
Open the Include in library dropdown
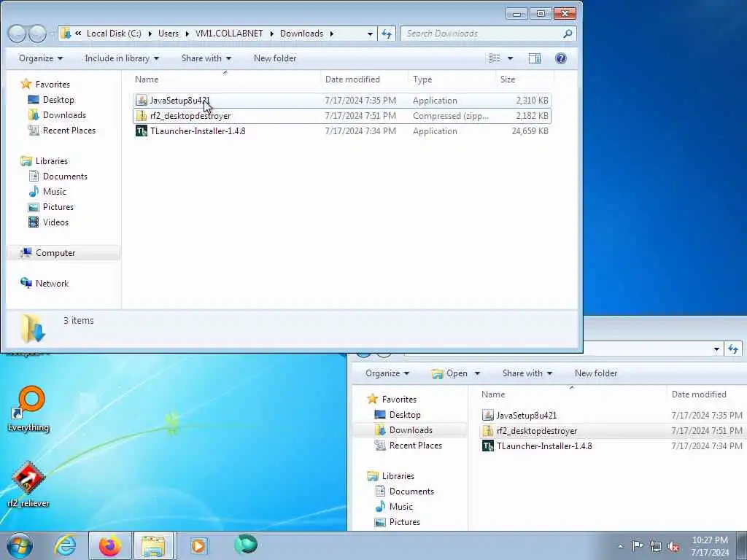tap(122, 58)
